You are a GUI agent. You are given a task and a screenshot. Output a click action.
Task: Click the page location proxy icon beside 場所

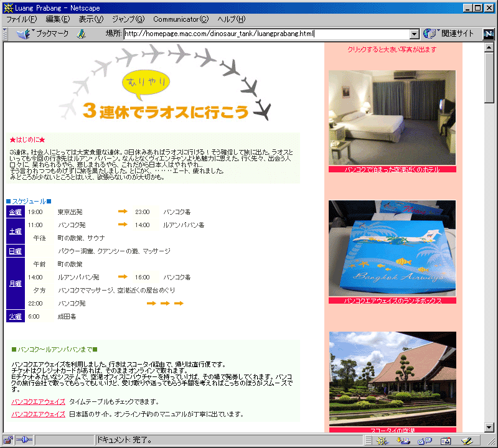click(82, 34)
